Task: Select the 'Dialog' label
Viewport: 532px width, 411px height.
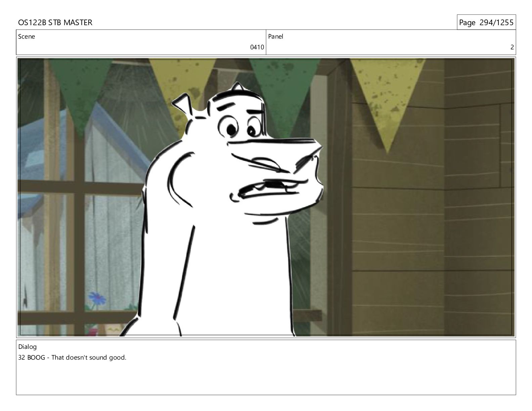Action: click(x=28, y=347)
